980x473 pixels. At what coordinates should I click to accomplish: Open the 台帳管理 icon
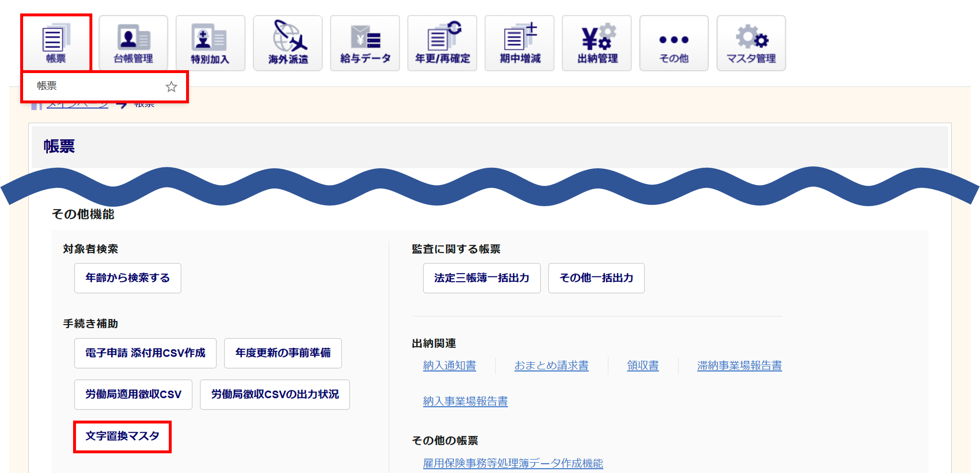(x=133, y=43)
